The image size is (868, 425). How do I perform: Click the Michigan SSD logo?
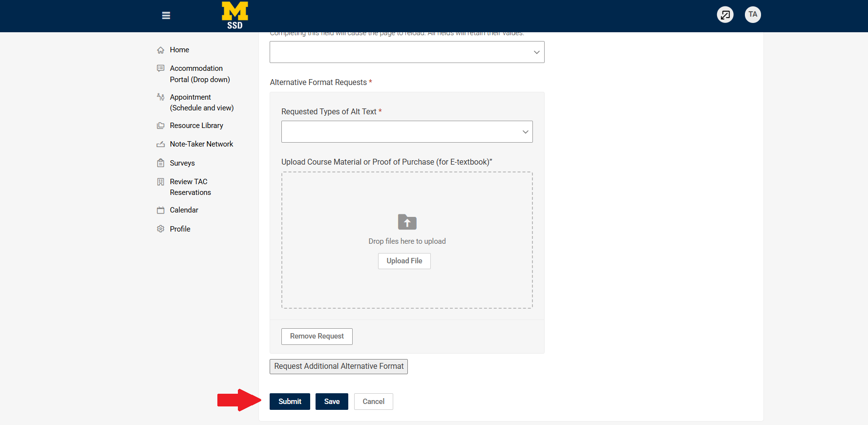click(235, 16)
